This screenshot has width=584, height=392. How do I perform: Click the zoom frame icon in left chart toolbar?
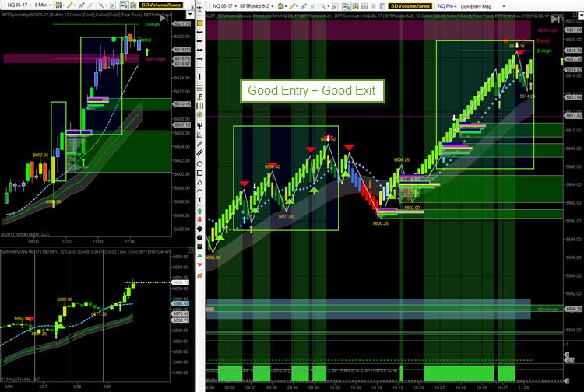[113, 5]
